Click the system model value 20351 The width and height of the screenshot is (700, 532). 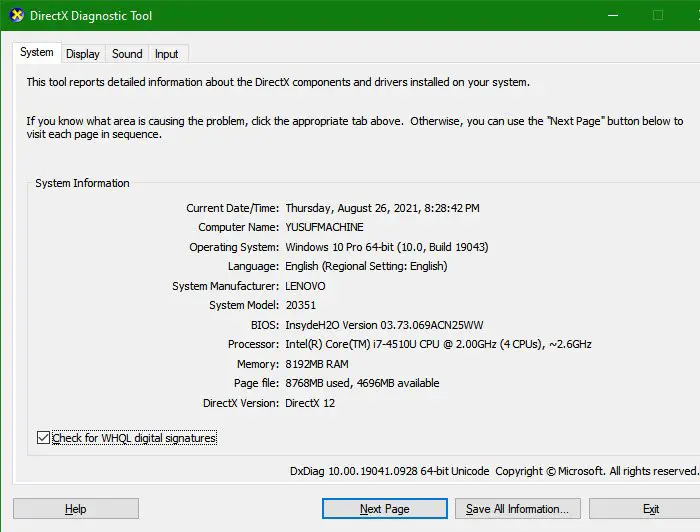(300, 305)
